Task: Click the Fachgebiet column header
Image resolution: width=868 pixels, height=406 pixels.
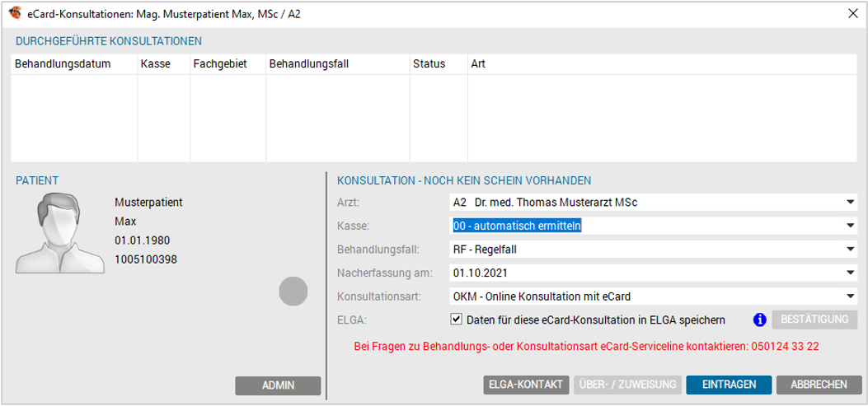Action: coord(228,64)
